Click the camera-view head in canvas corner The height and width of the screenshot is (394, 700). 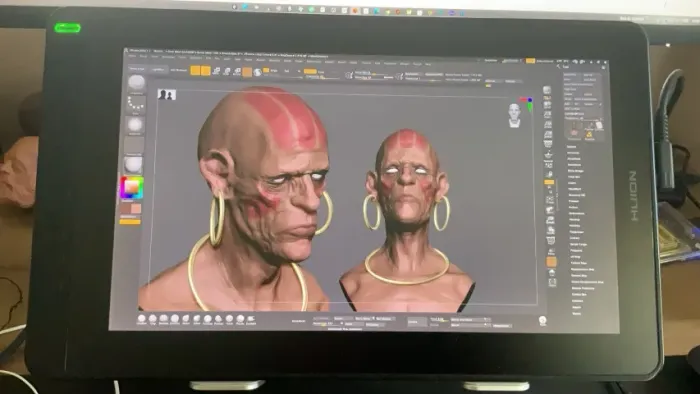click(514, 114)
